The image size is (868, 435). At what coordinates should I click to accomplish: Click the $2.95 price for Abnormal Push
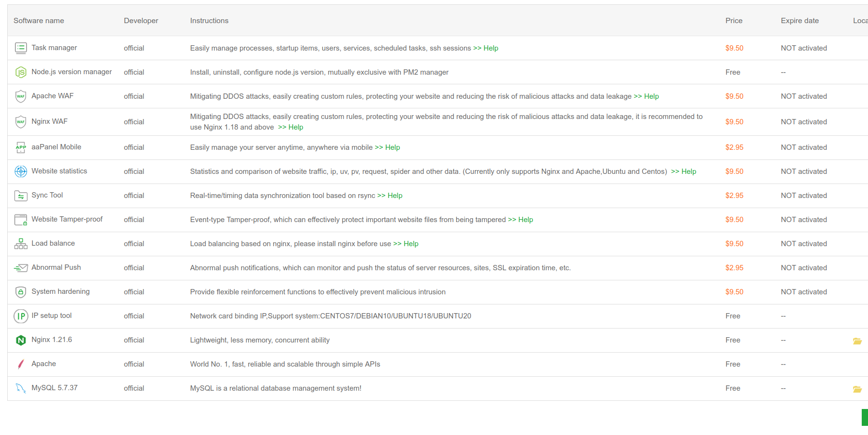[734, 268]
